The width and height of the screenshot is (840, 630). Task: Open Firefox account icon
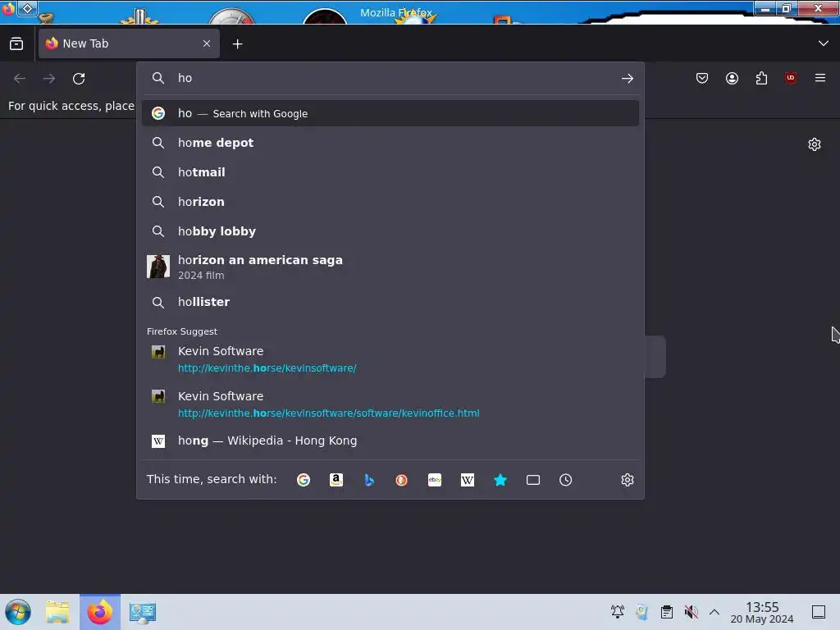(x=732, y=78)
